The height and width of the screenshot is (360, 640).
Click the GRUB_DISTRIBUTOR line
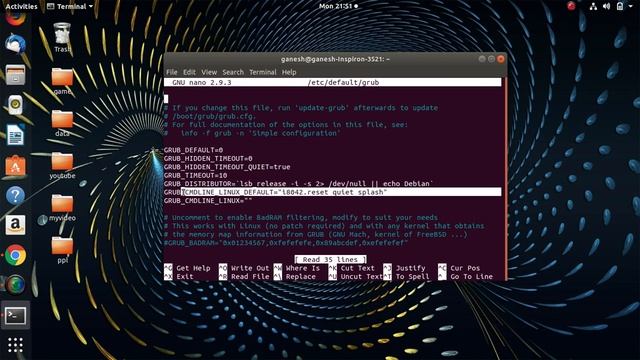coord(298,184)
